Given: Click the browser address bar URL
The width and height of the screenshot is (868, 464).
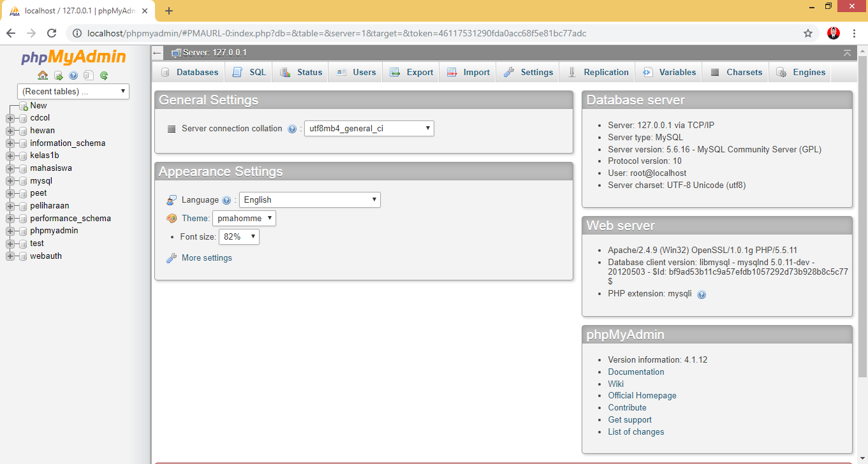Looking at the screenshot, I should (x=337, y=33).
